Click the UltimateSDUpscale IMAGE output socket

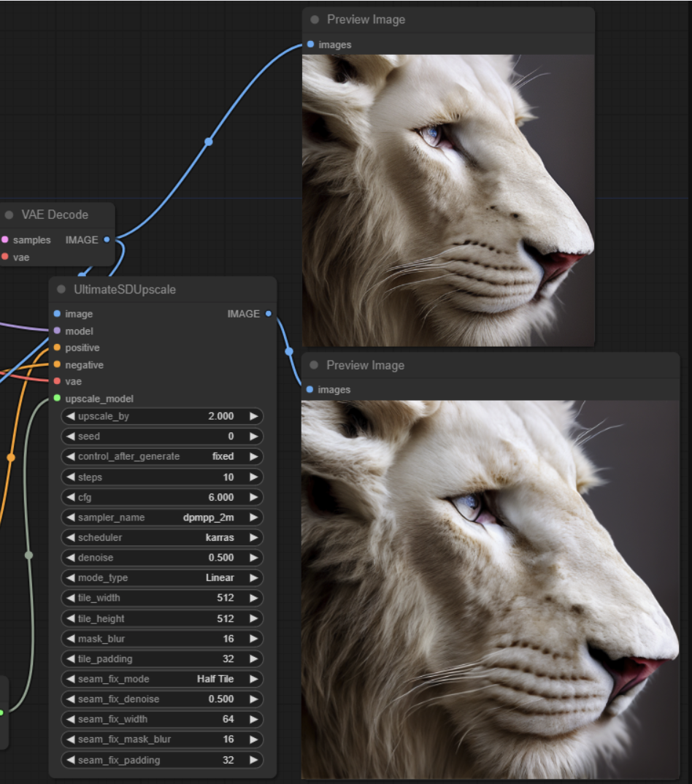pyautogui.click(x=268, y=314)
